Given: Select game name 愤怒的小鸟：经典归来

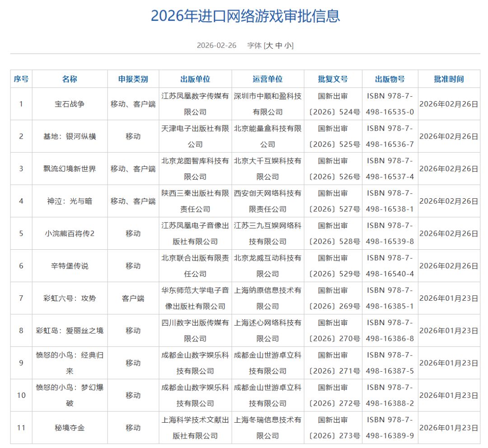Looking at the screenshot, I should pyautogui.click(x=70, y=363).
